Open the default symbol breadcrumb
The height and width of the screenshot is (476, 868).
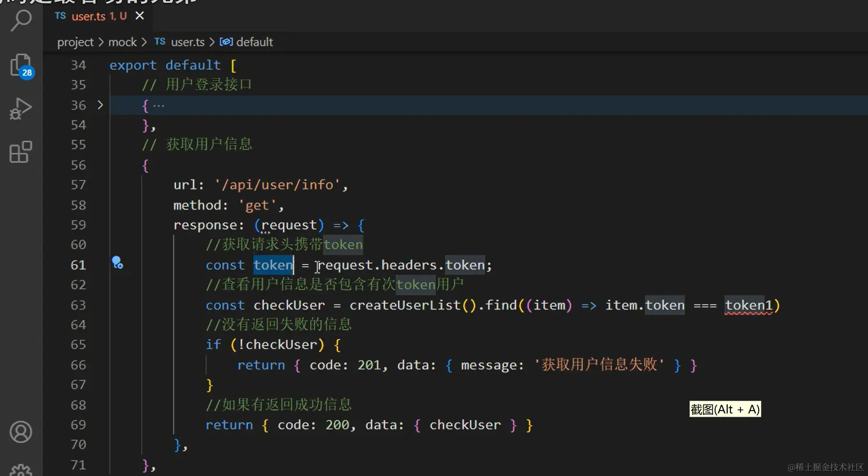click(255, 42)
